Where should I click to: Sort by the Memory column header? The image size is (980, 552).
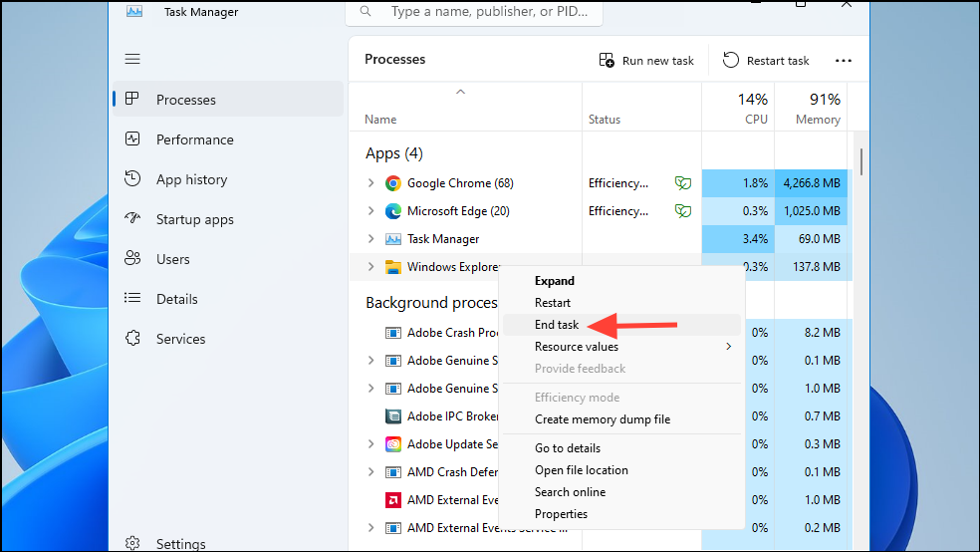(x=811, y=108)
